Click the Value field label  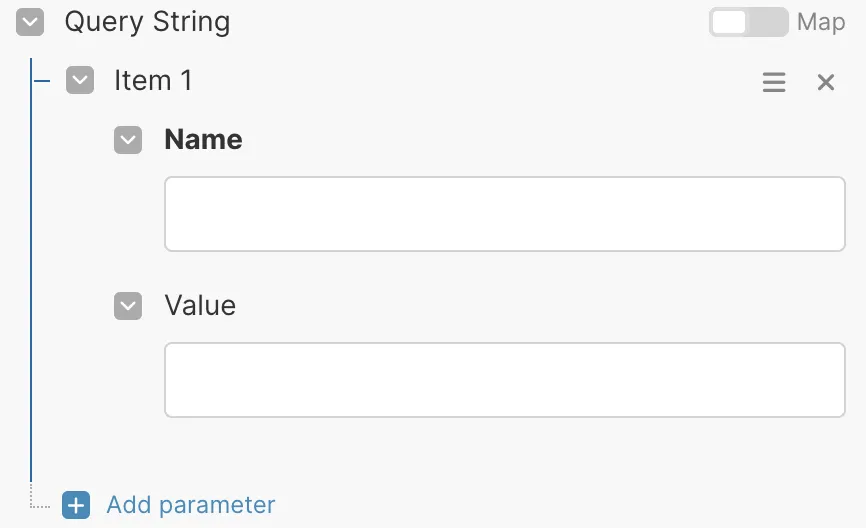[x=200, y=306]
